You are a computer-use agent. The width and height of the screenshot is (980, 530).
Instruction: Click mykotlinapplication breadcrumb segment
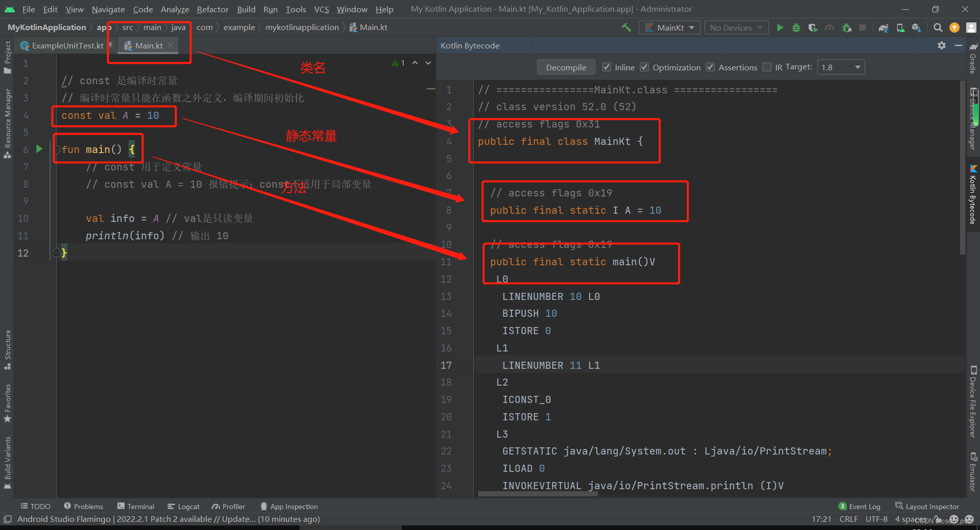(x=302, y=28)
